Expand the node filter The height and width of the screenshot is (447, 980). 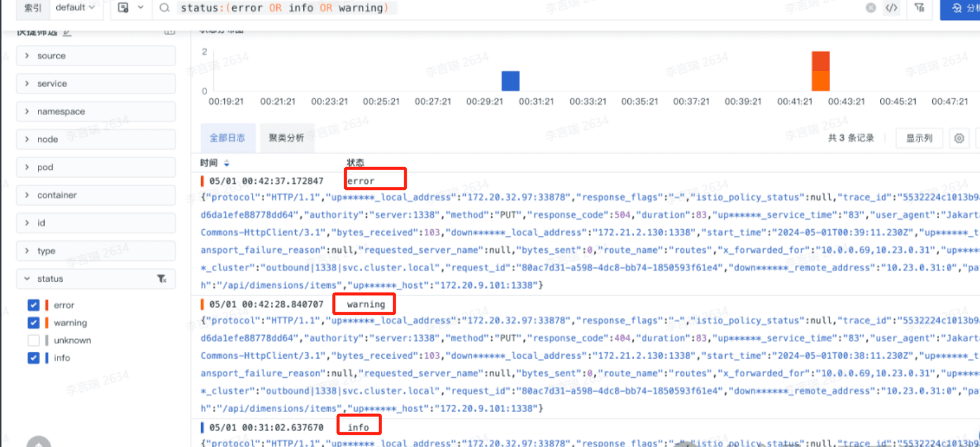pos(96,140)
